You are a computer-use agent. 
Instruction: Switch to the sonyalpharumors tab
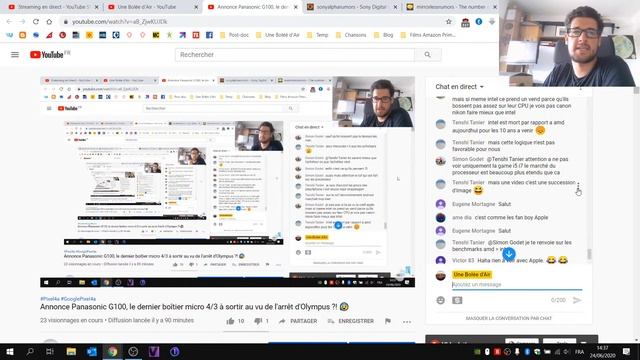351,7
